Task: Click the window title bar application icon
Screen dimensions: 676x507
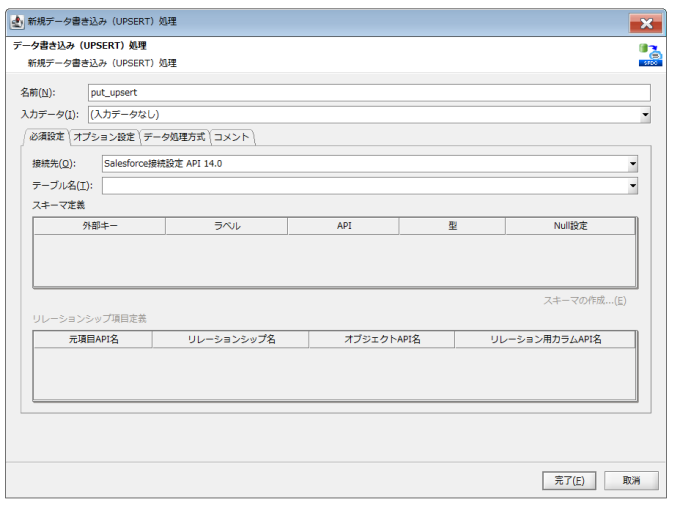Action: point(16,21)
